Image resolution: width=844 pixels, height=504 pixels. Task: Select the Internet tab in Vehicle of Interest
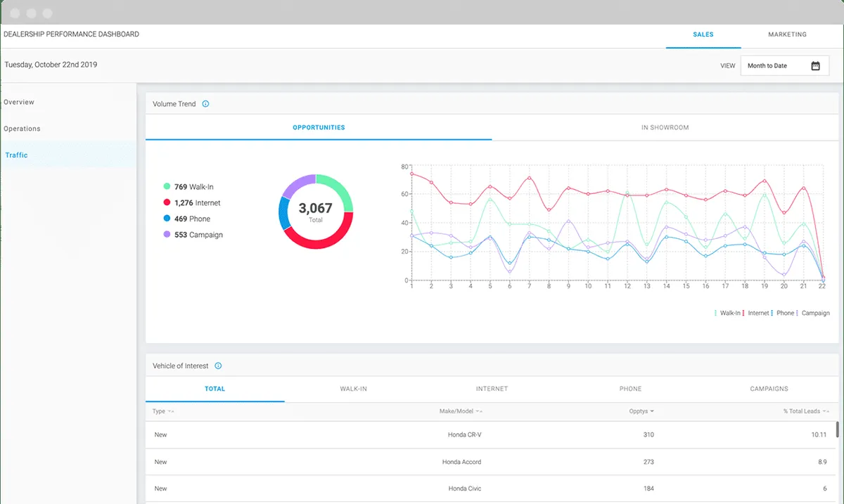pyautogui.click(x=492, y=389)
